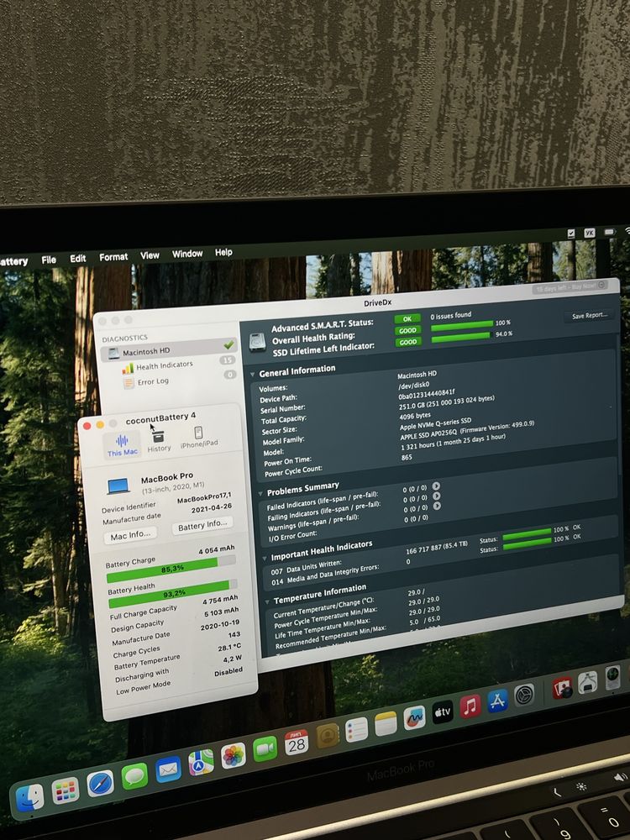Open Finder from the Dock
The image size is (630, 840).
30,797
